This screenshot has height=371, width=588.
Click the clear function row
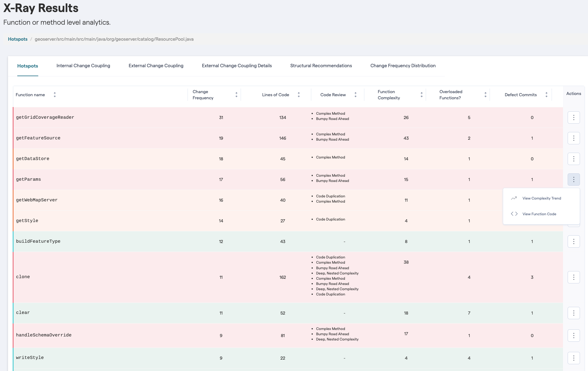pyautogui.click(x=23, y=313)
